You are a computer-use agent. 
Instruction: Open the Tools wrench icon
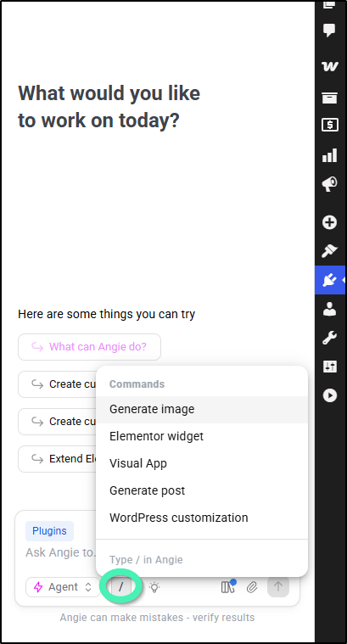[329, 338]
